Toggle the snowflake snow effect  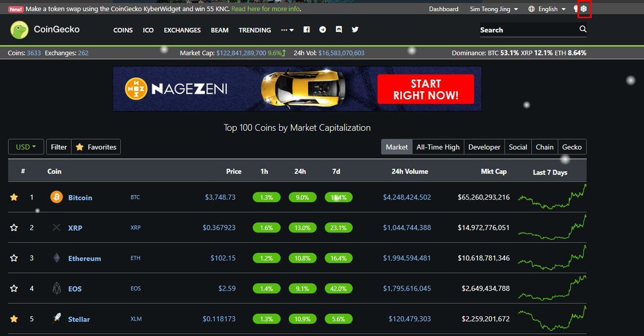click(x=584, y=9)
